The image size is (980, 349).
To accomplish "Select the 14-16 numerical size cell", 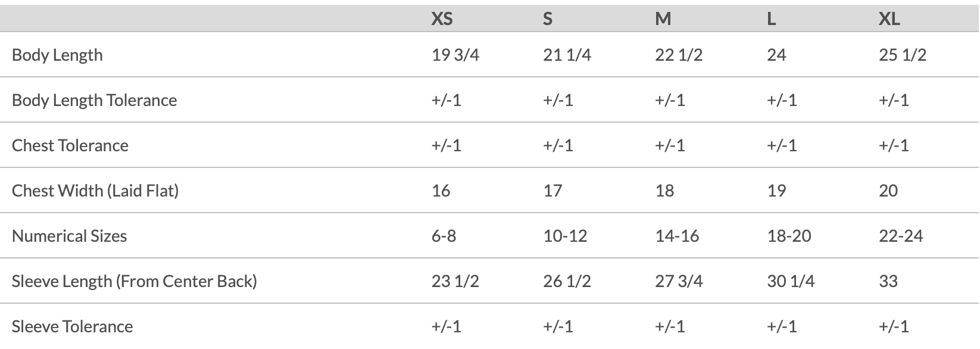I will [x=677, y=236].
